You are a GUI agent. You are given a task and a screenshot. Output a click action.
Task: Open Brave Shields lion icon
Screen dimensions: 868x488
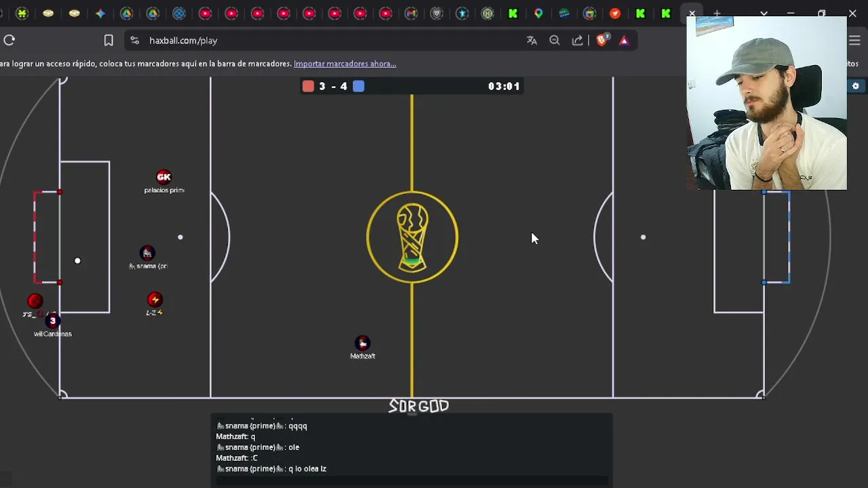[602, 41]
